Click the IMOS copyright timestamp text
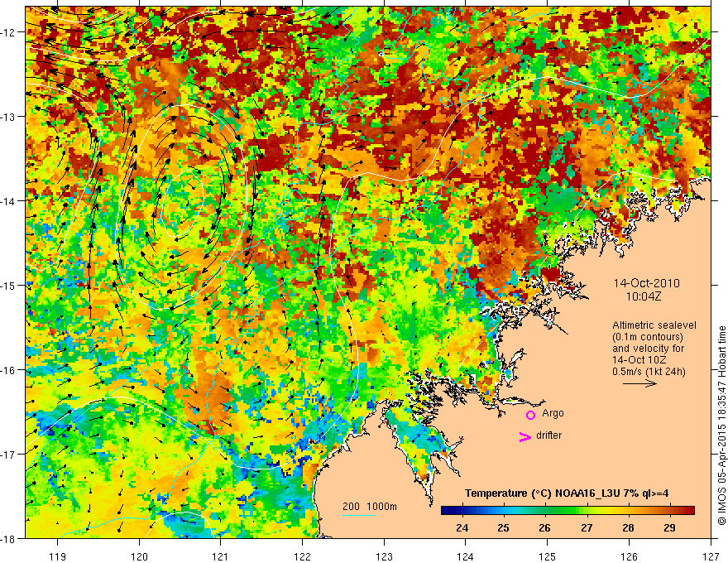Viewport: 728px width, 563px height. point(721,425)
